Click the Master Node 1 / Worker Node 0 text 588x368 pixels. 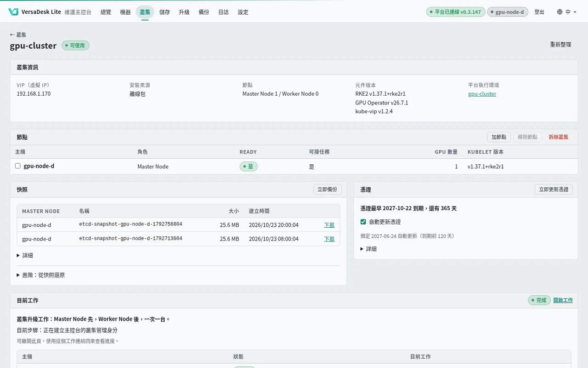click(280, 94)
